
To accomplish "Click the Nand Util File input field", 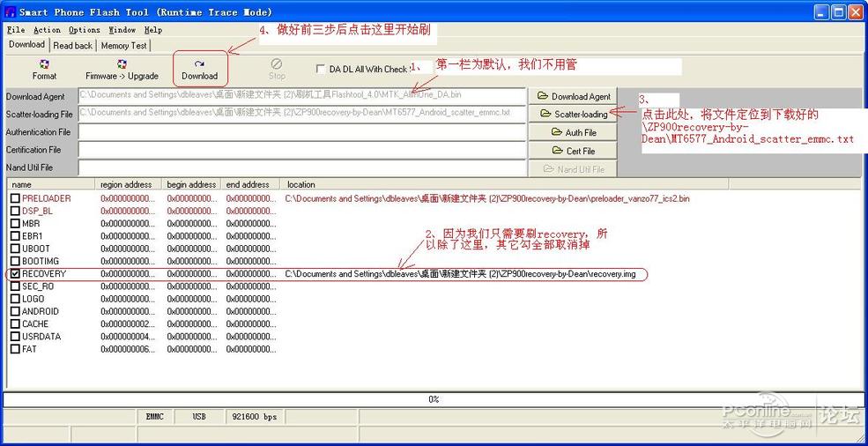I will click(301, 167).
